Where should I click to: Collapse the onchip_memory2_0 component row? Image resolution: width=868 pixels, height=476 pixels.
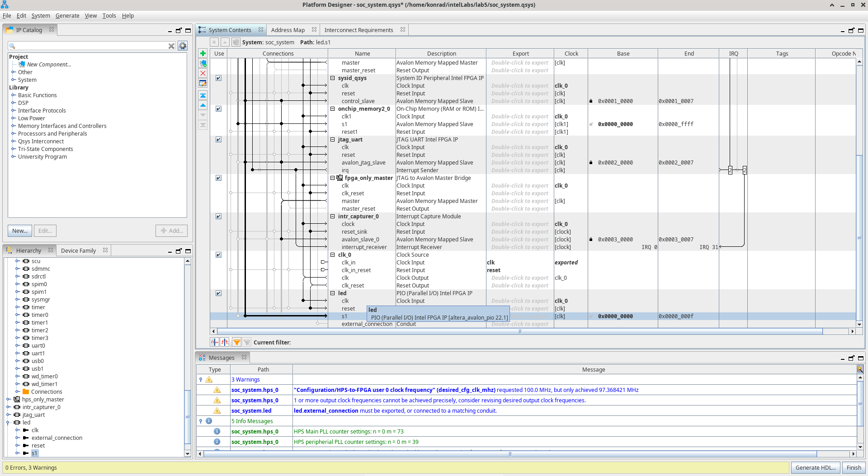tap(333, 109)
